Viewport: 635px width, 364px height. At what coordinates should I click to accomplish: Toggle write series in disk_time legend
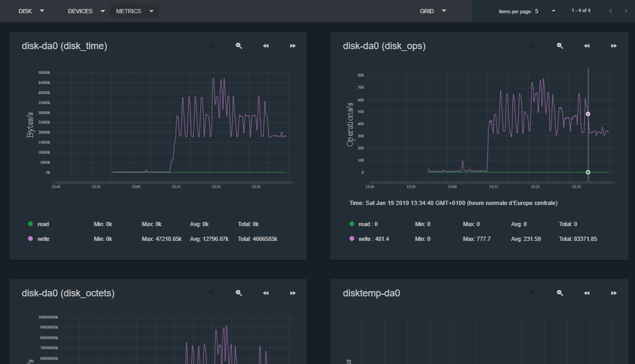(x=40, y=239)
